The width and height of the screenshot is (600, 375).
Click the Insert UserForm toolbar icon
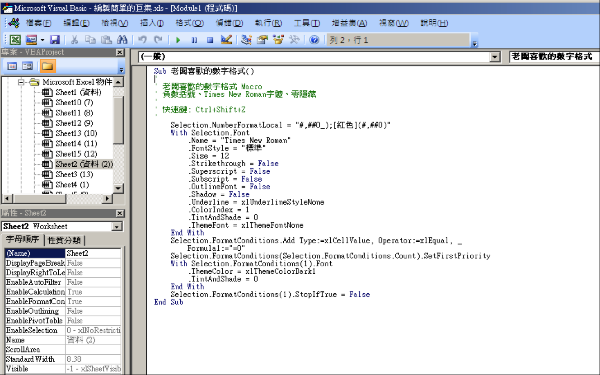pos(31,40)
